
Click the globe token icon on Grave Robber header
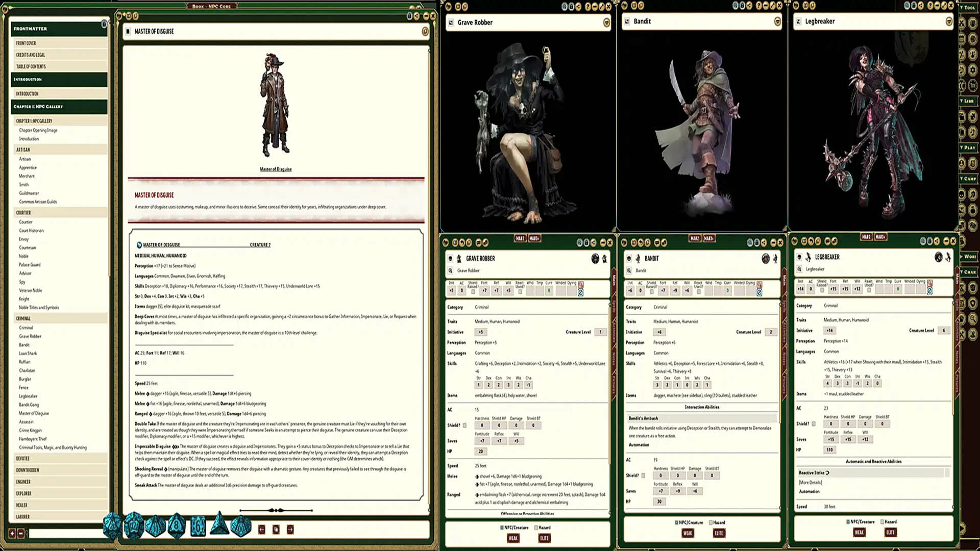coord(596,259)
